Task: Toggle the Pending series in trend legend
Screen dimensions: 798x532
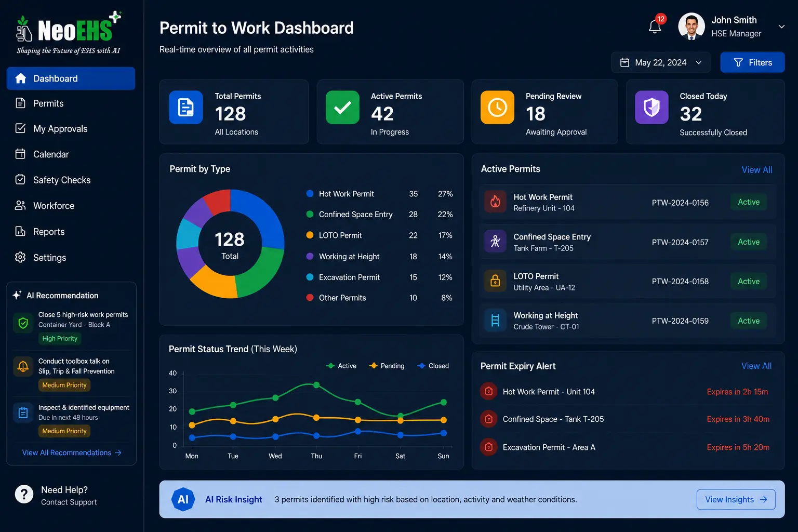Action: pyautogui.click(x=387, y=366)
